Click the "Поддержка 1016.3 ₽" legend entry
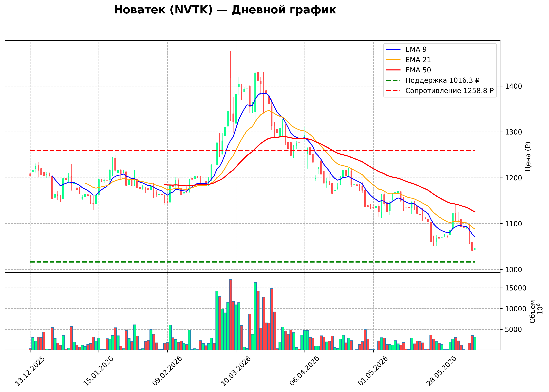Image resolution: width=549 pixels, height=392 pixels. pos(442,80)
